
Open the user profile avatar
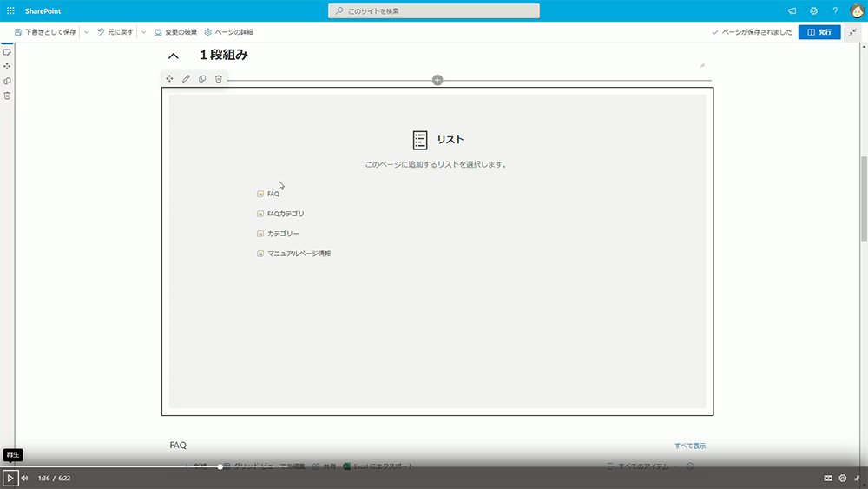pyautogui.click(x=857, y=11)
